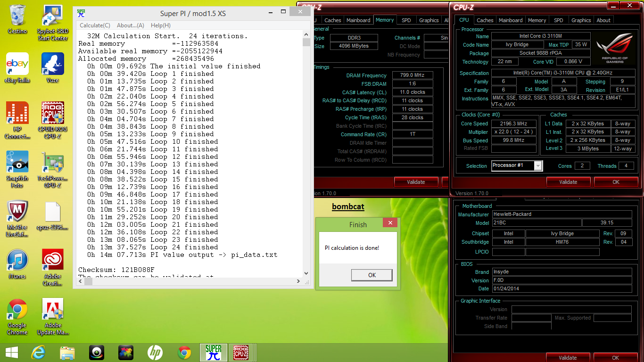
Task: Switch to Caches tab in front CPU-Z window
Action: [485, 20]
